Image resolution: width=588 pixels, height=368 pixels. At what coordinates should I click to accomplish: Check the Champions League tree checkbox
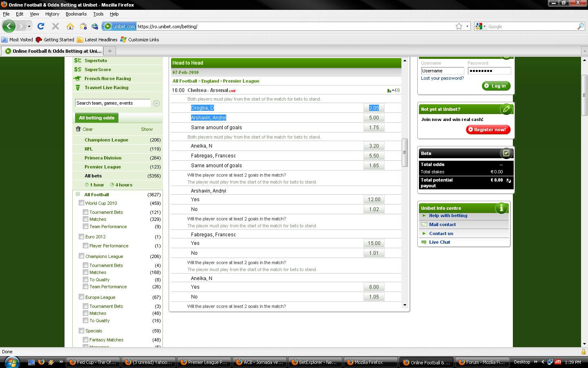click(81, 256)
